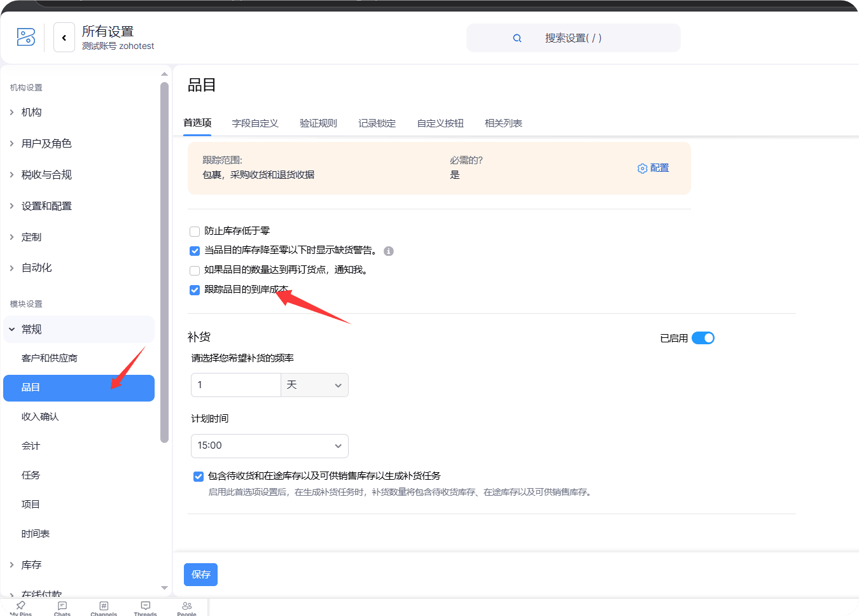Switch to 首选项 tab
859x616 pixels.
click(197, 123)
